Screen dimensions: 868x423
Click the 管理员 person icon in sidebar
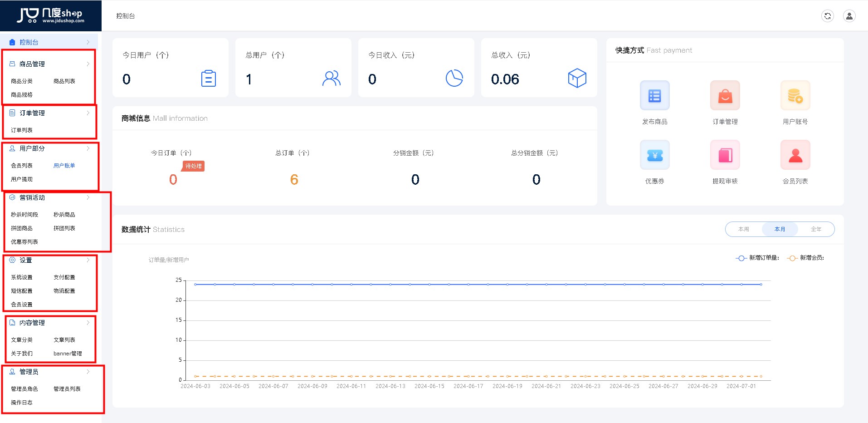[x=12, y=372]
